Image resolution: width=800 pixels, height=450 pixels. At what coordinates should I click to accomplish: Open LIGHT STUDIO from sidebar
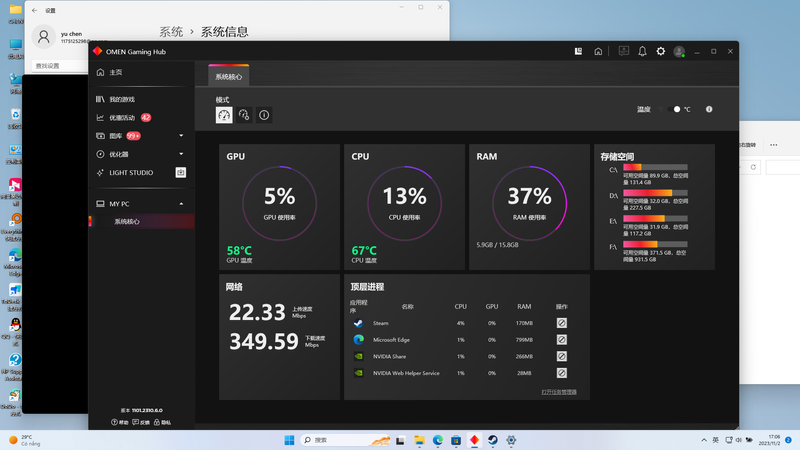pyautogui.click(x=131, y=172)
